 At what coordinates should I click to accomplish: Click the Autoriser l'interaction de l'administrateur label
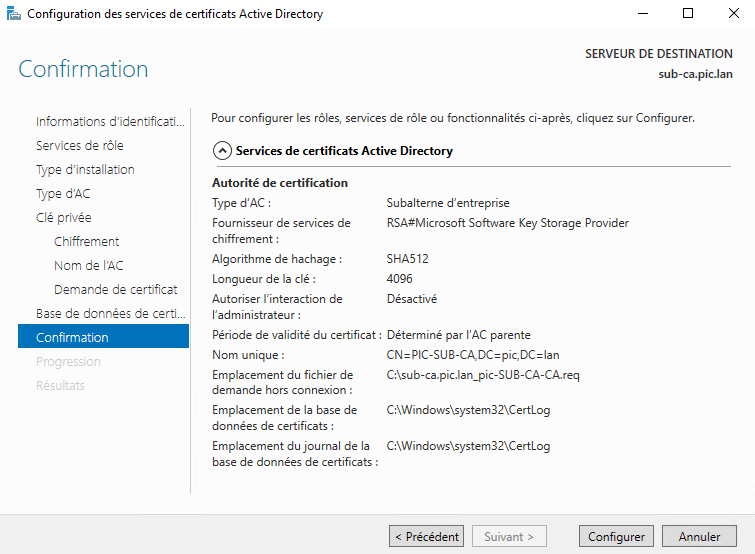click(x=277, y=307)
